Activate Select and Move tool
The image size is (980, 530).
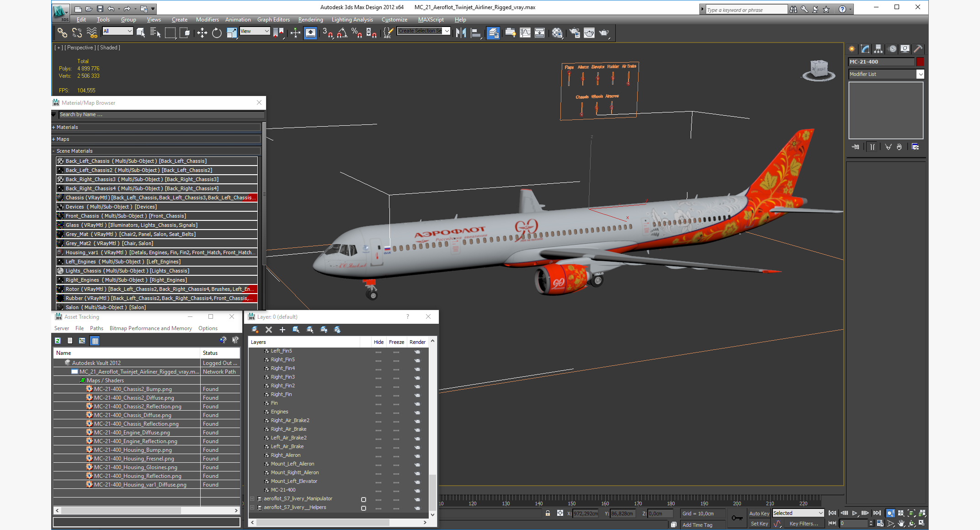(x=202, y=32)
